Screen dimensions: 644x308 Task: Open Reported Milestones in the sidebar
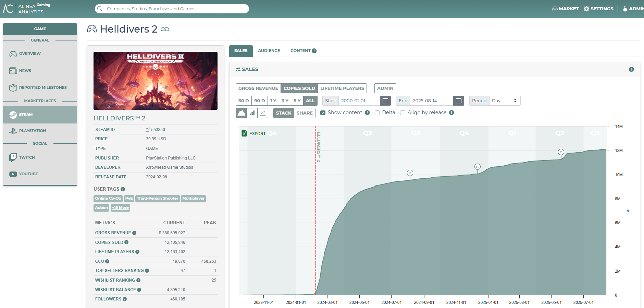pos(40,87)
